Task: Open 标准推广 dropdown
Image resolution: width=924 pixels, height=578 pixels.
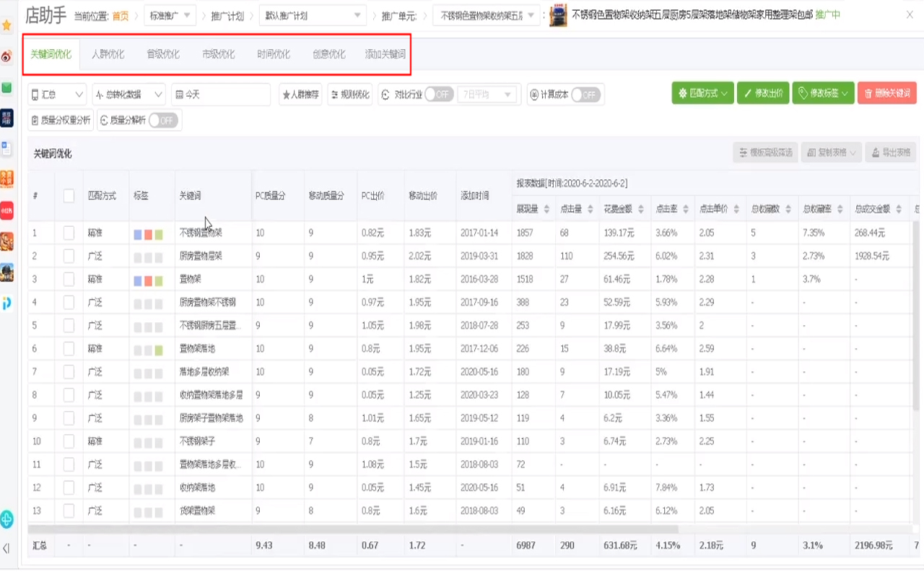Action: click(170, 15)
